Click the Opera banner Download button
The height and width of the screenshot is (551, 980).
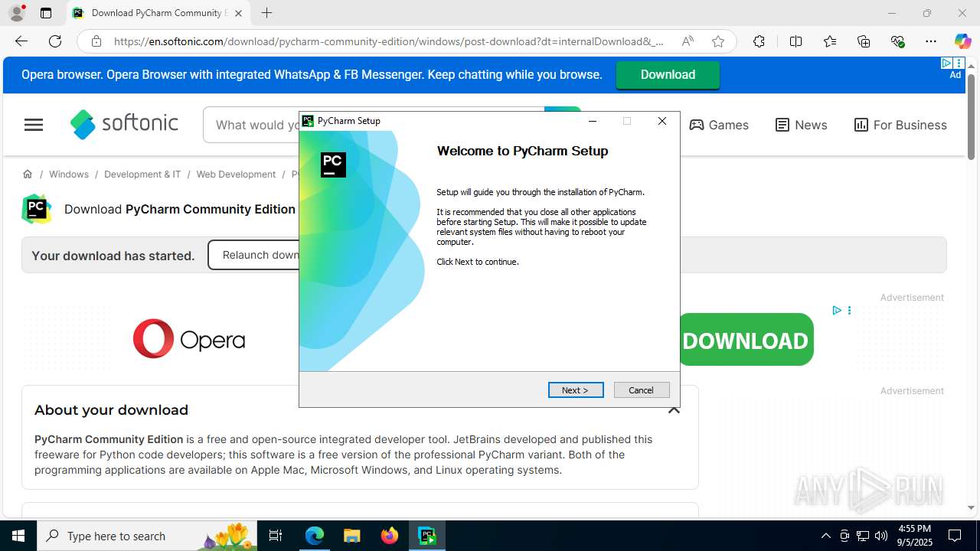(668, 74)
